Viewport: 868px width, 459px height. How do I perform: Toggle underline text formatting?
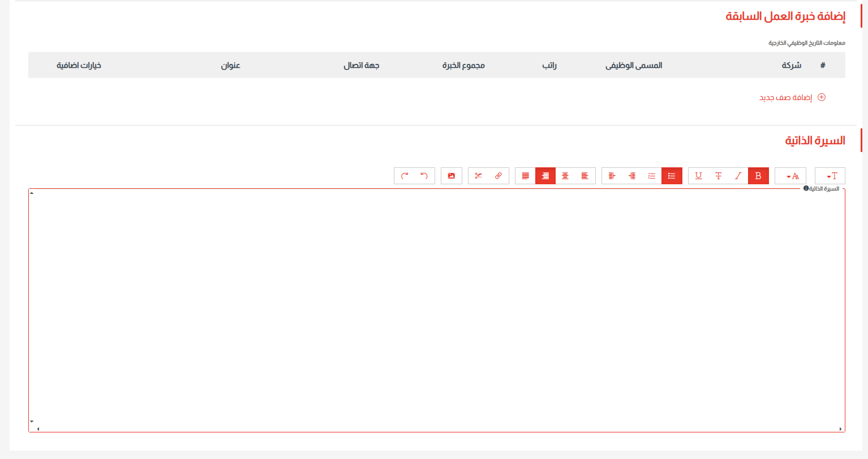[x=698, y=176]
